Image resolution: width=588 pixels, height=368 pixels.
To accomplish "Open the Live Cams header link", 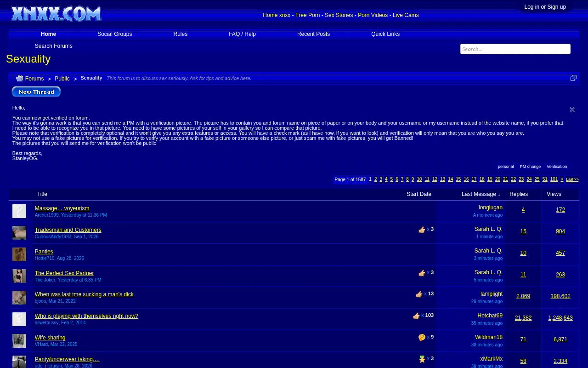I will click(x=406, y=15).
